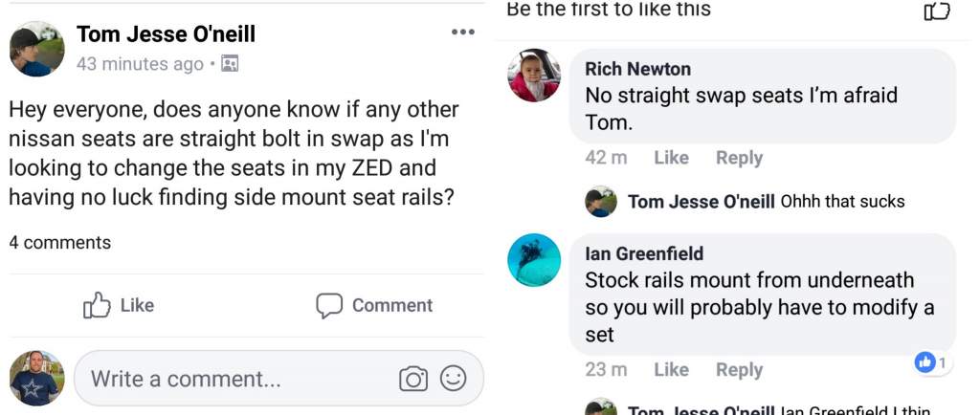This screenshot has height=415, width=980.
Task: Reply to Rich Newton's comment
Action: [739, 158]
